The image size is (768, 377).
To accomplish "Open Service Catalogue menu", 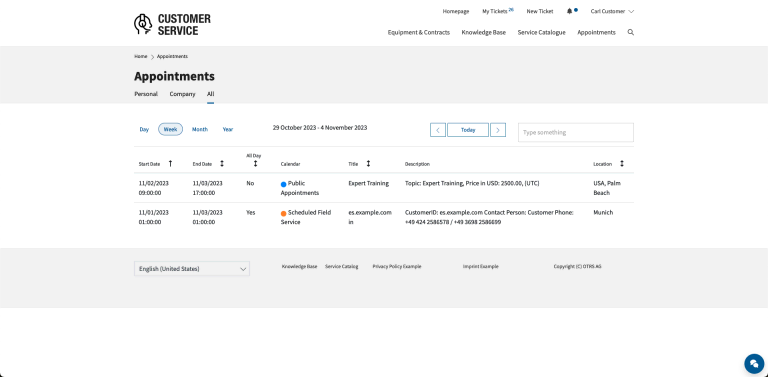I will (541, 32).
